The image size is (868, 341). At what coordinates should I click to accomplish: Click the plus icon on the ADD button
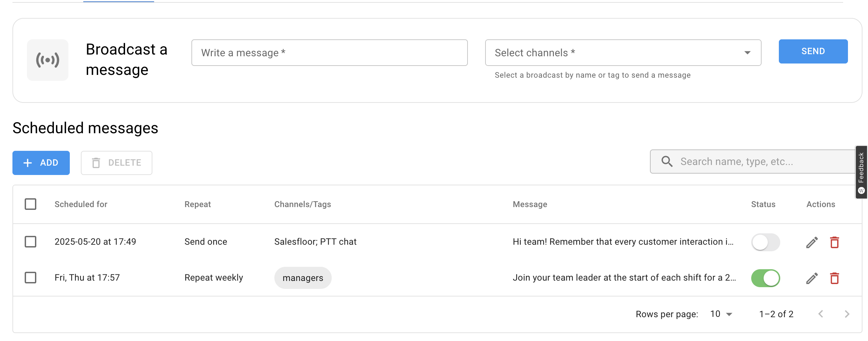(27, 163)
